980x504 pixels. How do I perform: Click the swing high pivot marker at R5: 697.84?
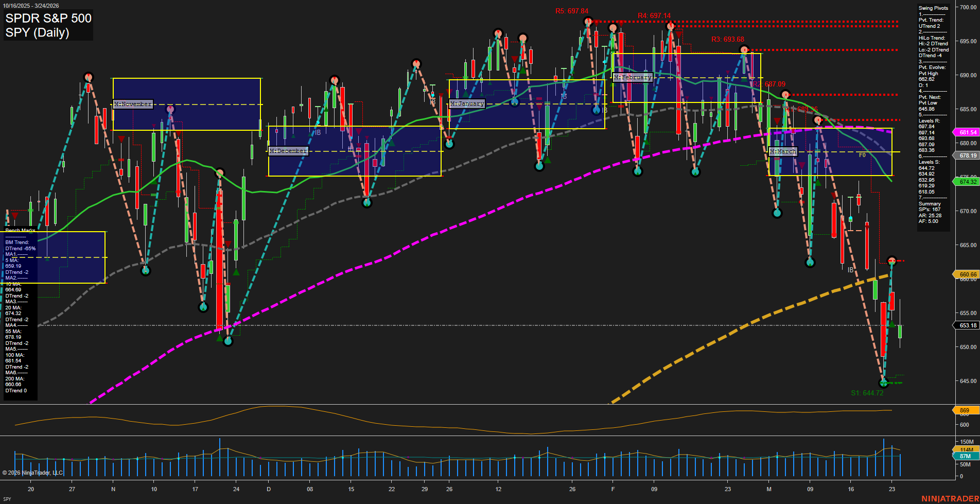pos(588,22)
